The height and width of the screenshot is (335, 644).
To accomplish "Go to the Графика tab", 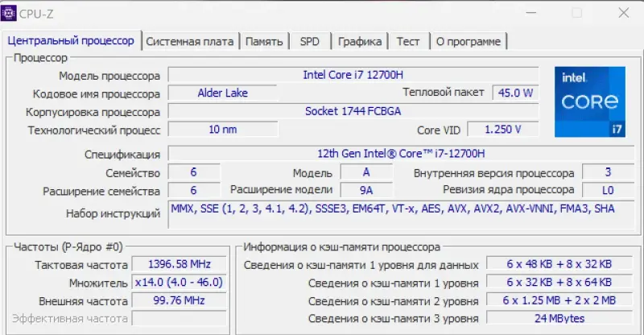I will pyautogui.click(x=360, y=42).
